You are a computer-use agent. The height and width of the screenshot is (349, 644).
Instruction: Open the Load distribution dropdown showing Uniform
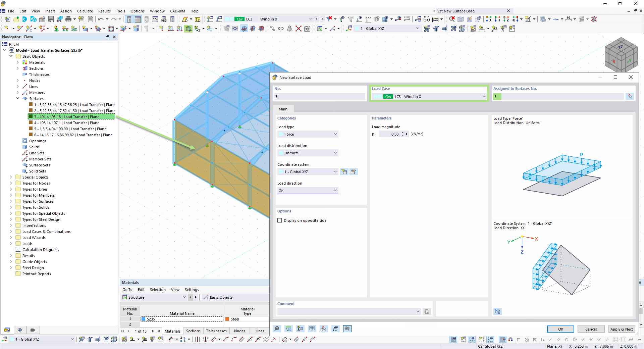coord(334,153)
